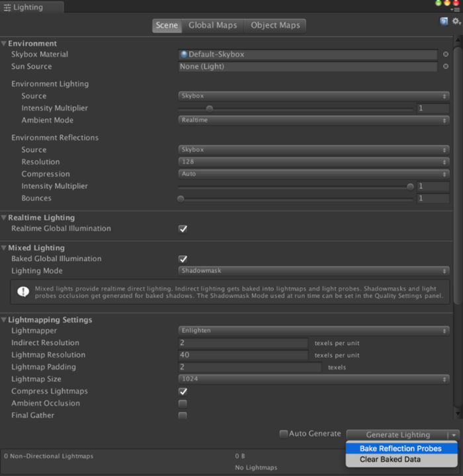Choose Clear Baked Data option
The width and height of the screenshot is (463, 476).
tap(390, 459)
